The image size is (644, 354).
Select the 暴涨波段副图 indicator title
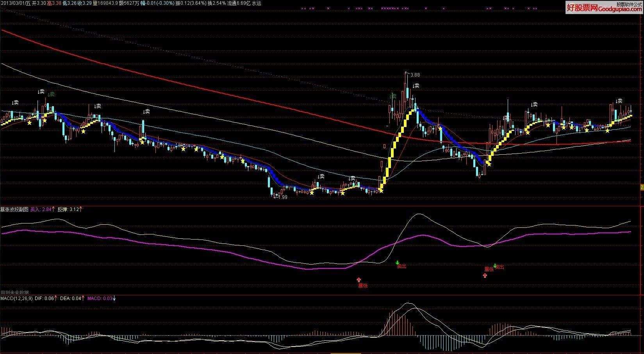point(14,209)
